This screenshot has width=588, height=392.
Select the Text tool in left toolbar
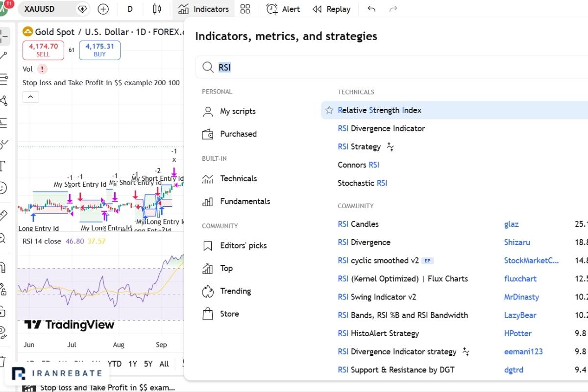2,166
